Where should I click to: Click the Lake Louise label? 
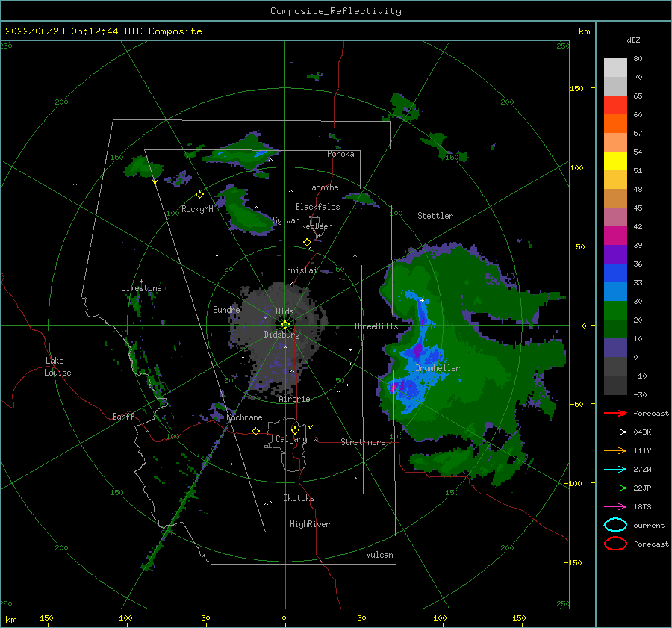[58, 367]
